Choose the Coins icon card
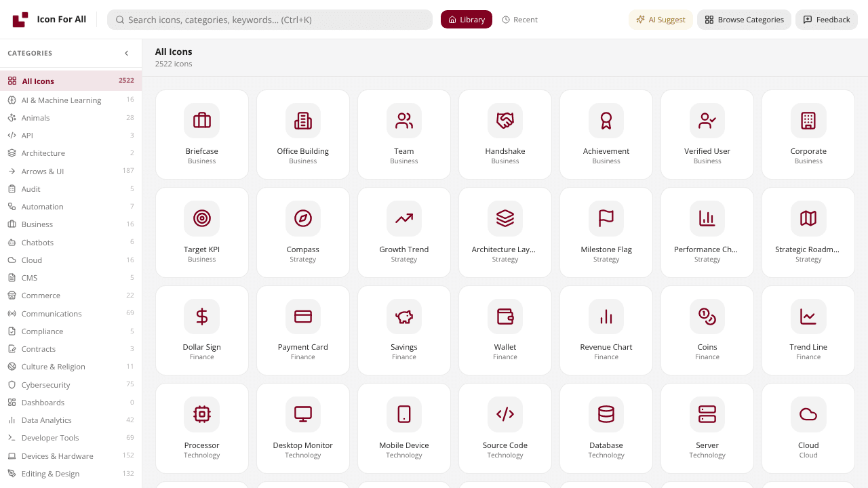The width and height of the screenshot is (868, 488). [x=707, y=330]
